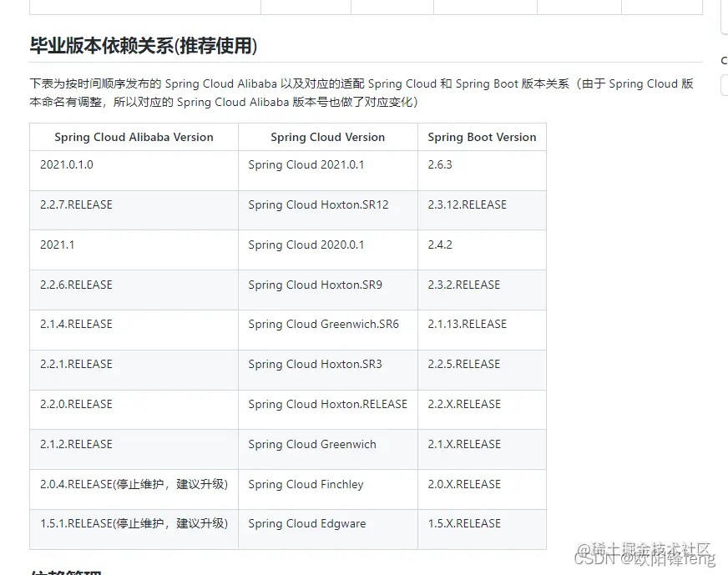Click the '毕业版本依赖关系(推荐使用)' heading
Image resolution: width=728 pixels, height=575 pixels.
pos(144,45)
